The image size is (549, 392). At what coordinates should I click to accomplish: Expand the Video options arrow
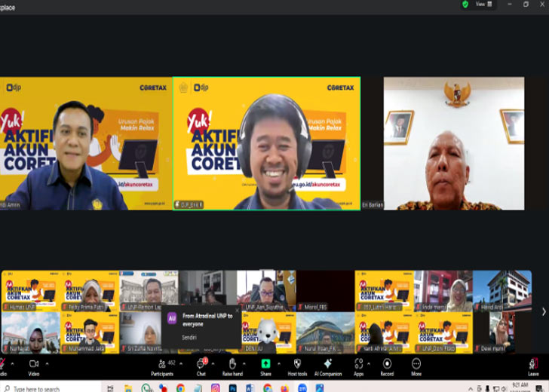point(47,363)
